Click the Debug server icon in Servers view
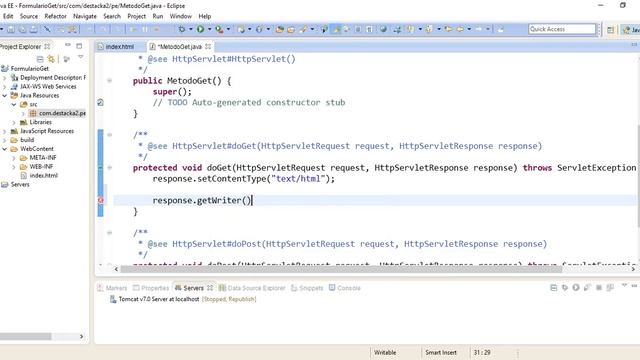This screenshot has width=640, height=360. [x=565, y=287]
